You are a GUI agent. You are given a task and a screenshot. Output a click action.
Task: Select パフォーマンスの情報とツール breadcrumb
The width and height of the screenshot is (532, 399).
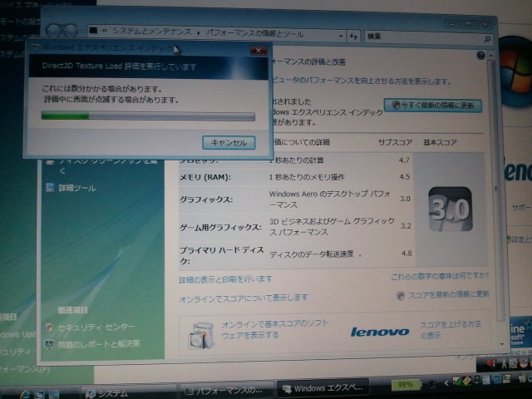point(255,33)
